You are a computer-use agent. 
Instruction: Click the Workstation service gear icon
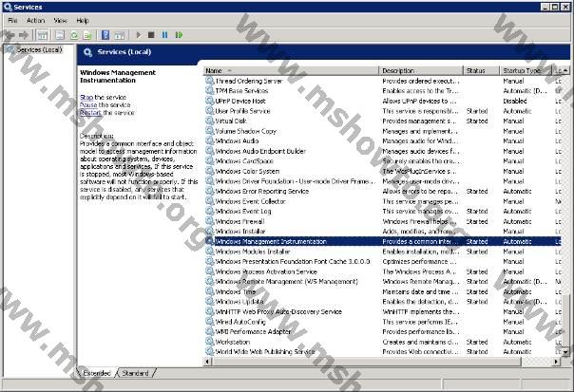pyautogui.click(x=209, y=342)
